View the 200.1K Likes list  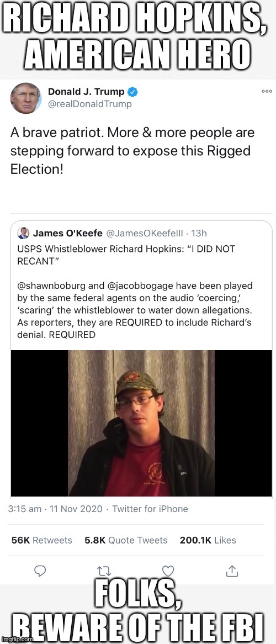coord(208,540)
